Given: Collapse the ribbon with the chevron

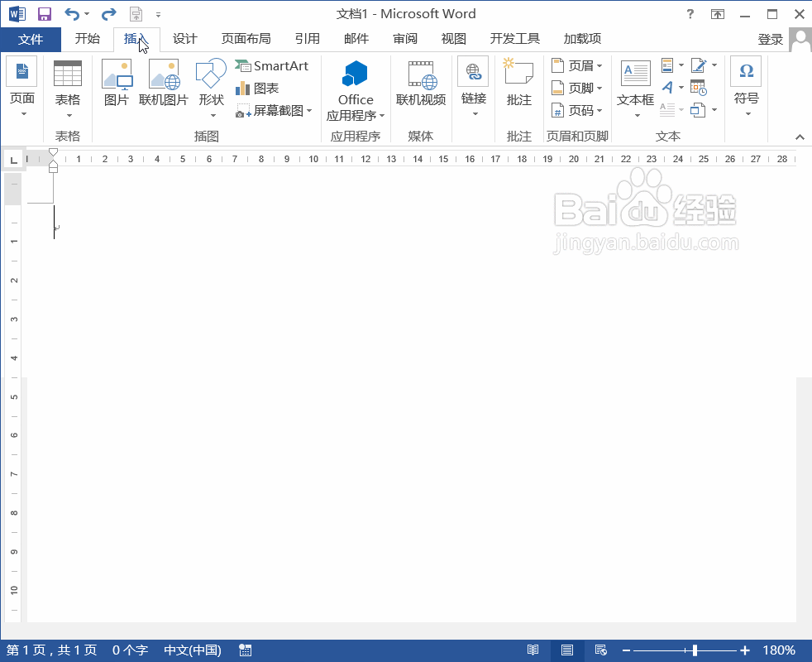Looking at the screenshot, I should (800, 137).
